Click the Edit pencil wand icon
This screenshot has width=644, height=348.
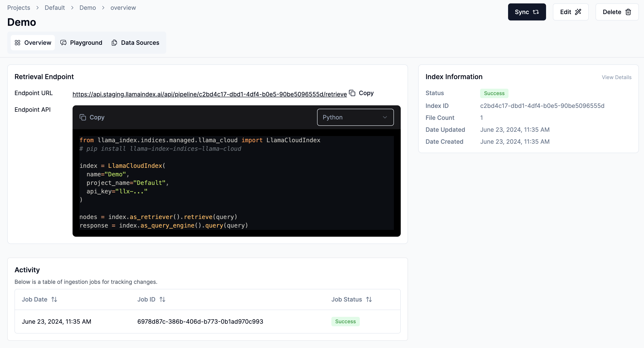(x=578, y=12)
